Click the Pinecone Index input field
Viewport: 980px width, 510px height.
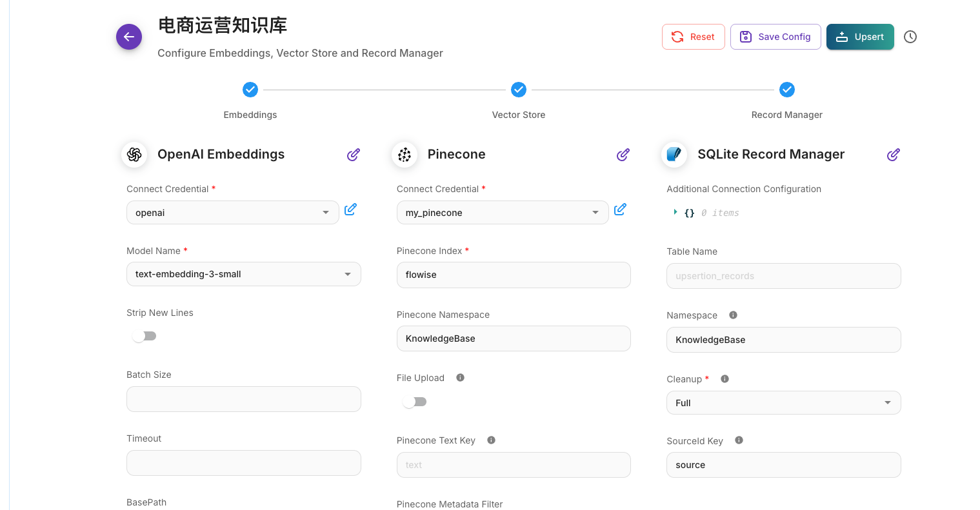(513, 275)
